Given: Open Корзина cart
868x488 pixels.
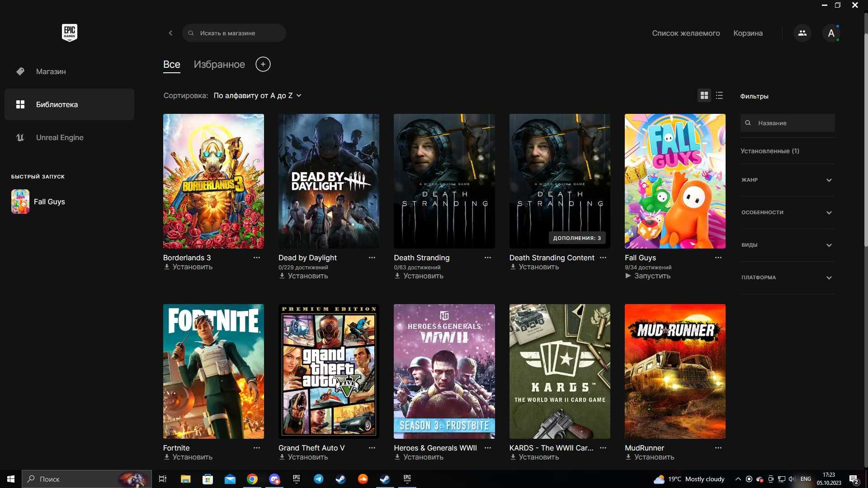Looking at the screenshot, I should (748, 33).
